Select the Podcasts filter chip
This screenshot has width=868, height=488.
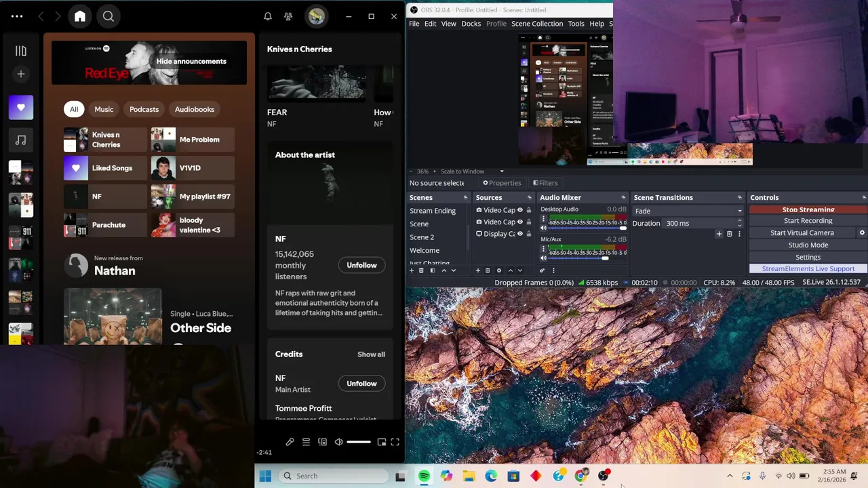[144, 109]
